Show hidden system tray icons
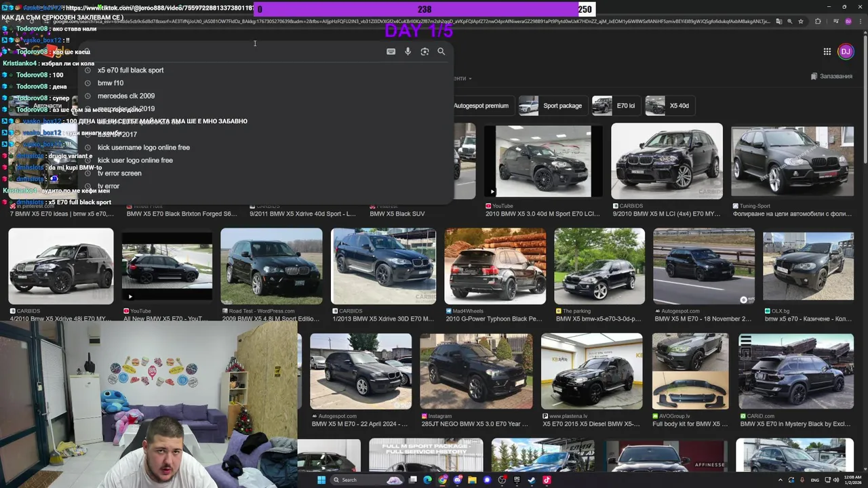This screenshot has height=488, width=868. point(781,480)
